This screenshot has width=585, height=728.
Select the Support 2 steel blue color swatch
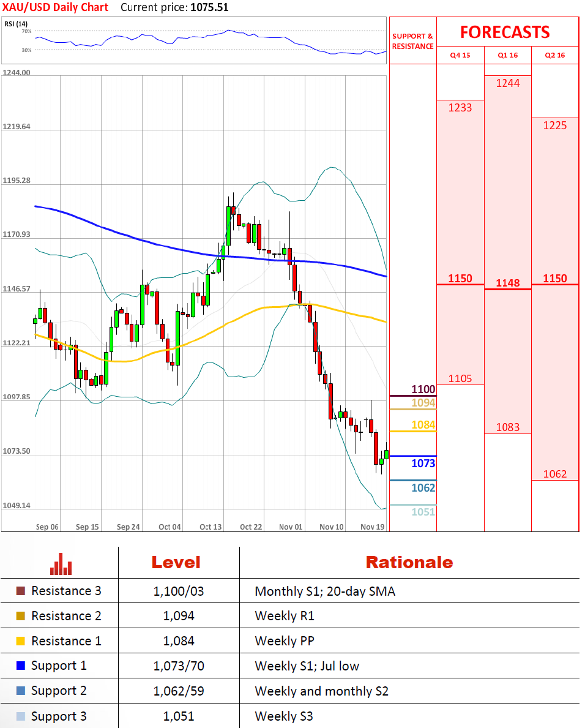click(20, 691)
